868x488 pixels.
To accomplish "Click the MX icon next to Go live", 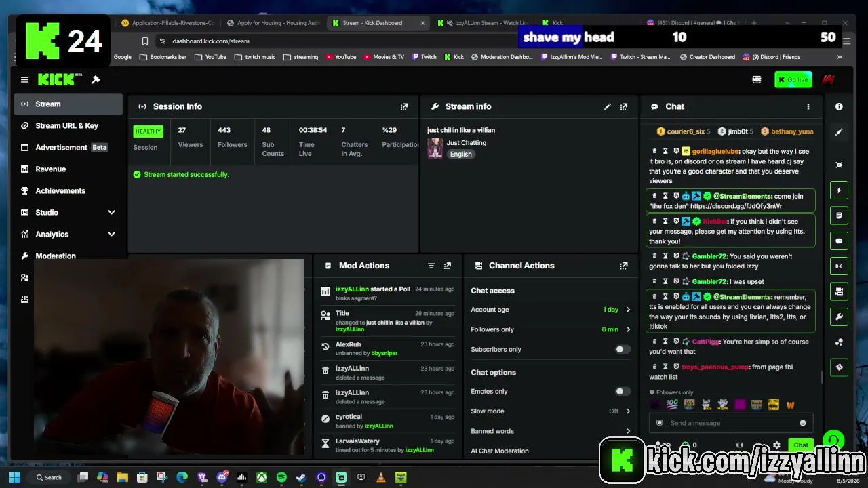I will (x=757, y=79).
